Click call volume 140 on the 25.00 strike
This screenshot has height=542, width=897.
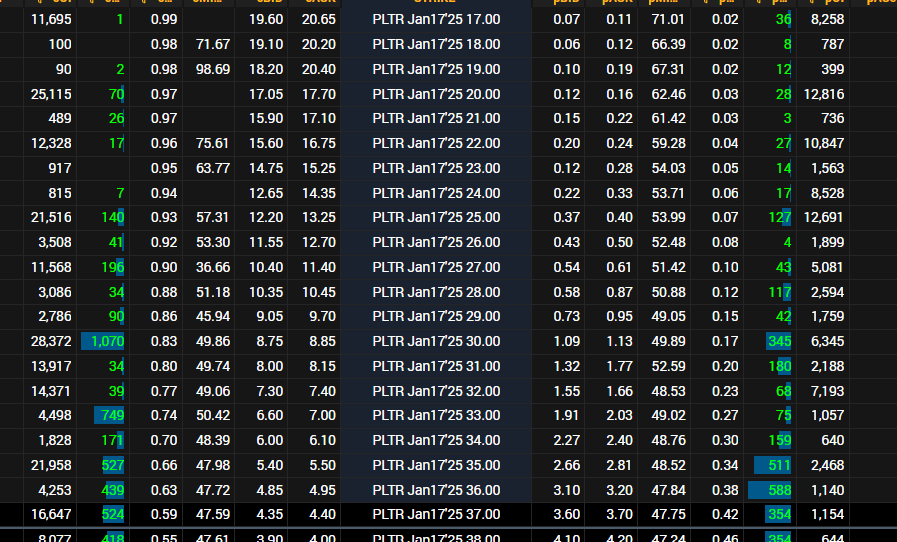(x=113, y=217)
